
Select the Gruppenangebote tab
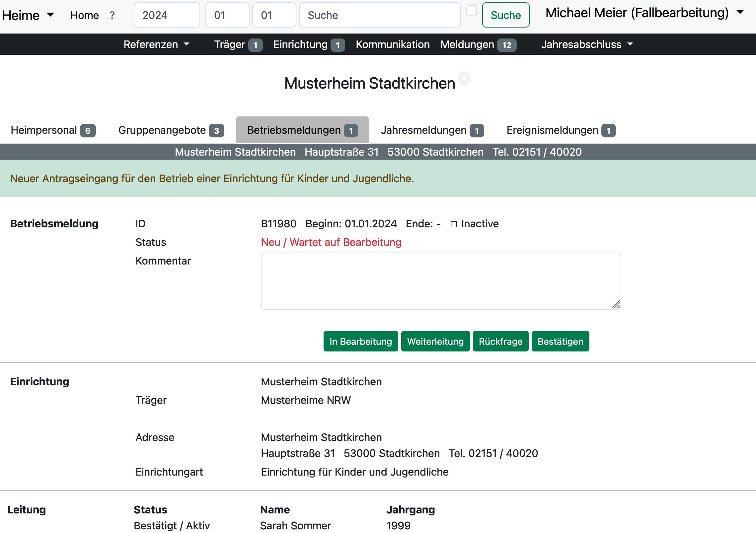(x=171, y=130)
